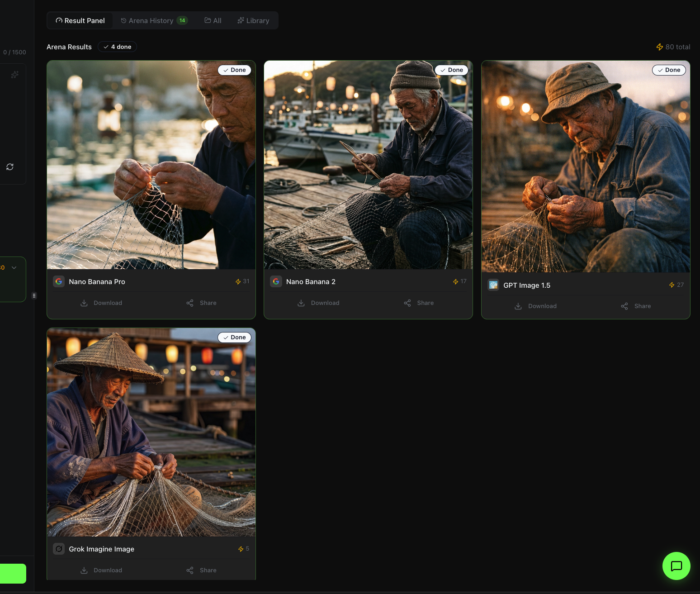Select the All tab

(213, 21)
